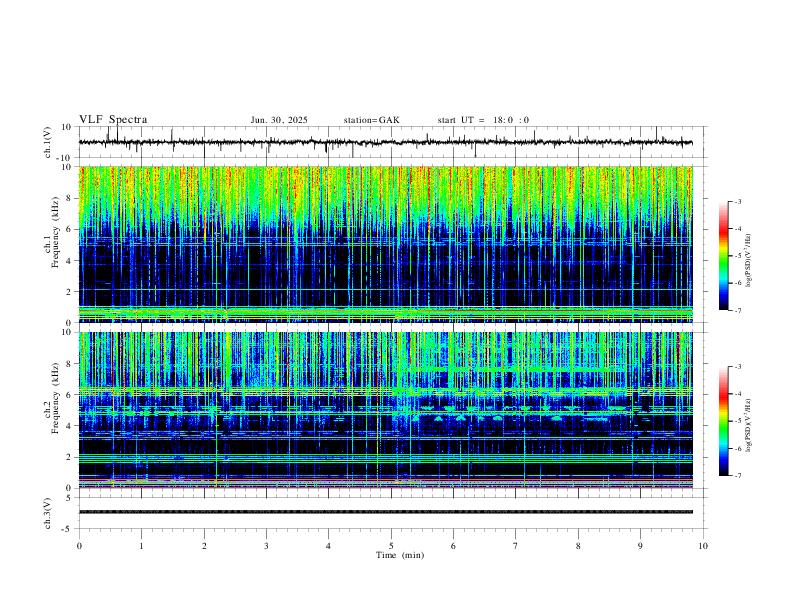Select the ch.2 colorbar "log(PSD)(V²/Hz)" label

(x=748, y=425)
